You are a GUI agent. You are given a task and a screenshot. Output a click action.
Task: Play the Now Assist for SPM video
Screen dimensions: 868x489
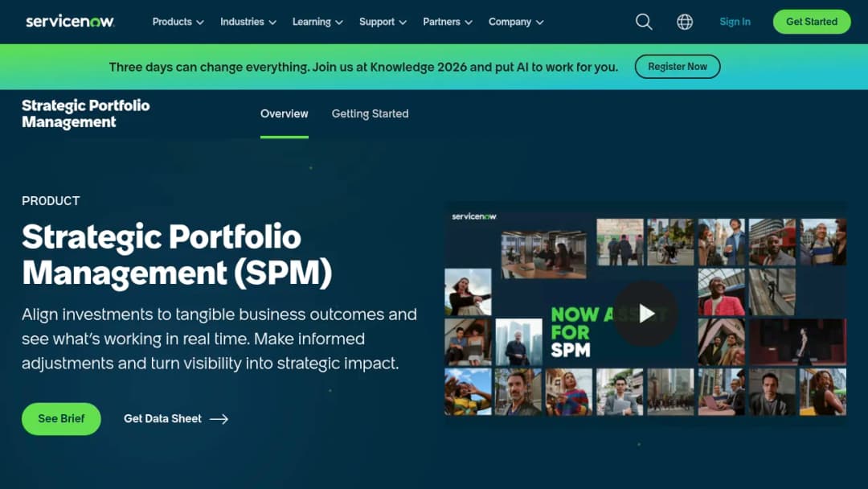[645, 314]
